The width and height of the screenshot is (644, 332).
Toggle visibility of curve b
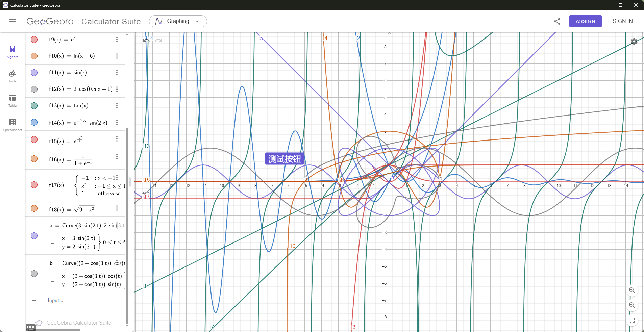click(34, 274)
